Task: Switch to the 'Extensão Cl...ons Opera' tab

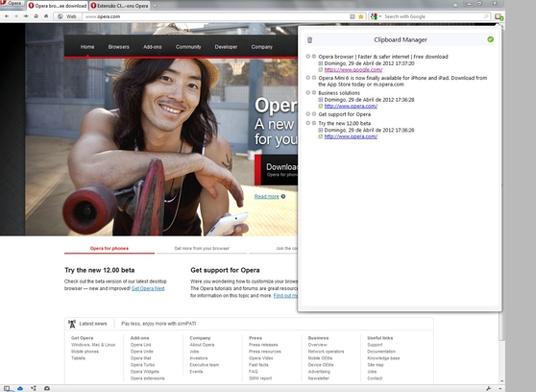Action: pyautogui.click(x=120, y=6)
